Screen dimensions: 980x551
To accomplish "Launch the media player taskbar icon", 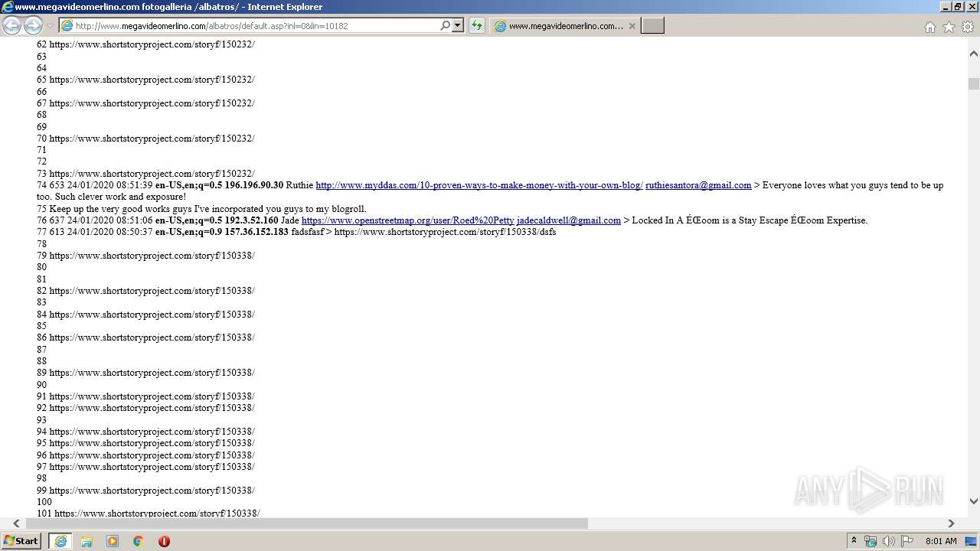I will click(x=113, y=541).
